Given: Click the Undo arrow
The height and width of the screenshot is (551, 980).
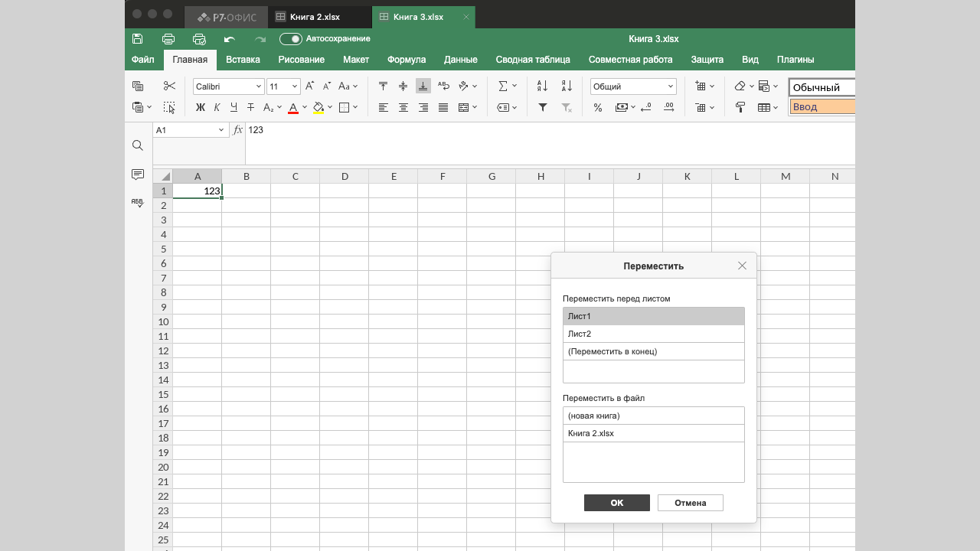Looking at the screenshot, I should 230,39.
